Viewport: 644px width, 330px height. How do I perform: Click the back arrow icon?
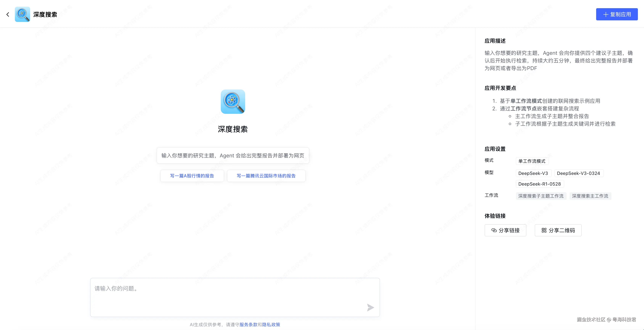(8, 14)
